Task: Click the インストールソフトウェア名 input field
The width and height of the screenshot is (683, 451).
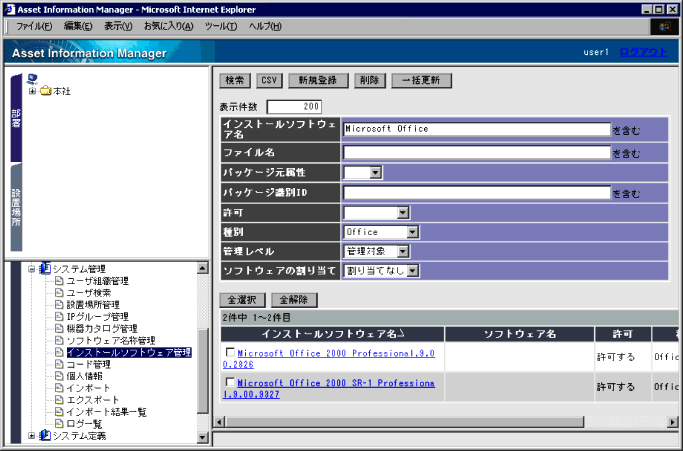Action: [477, 129]
